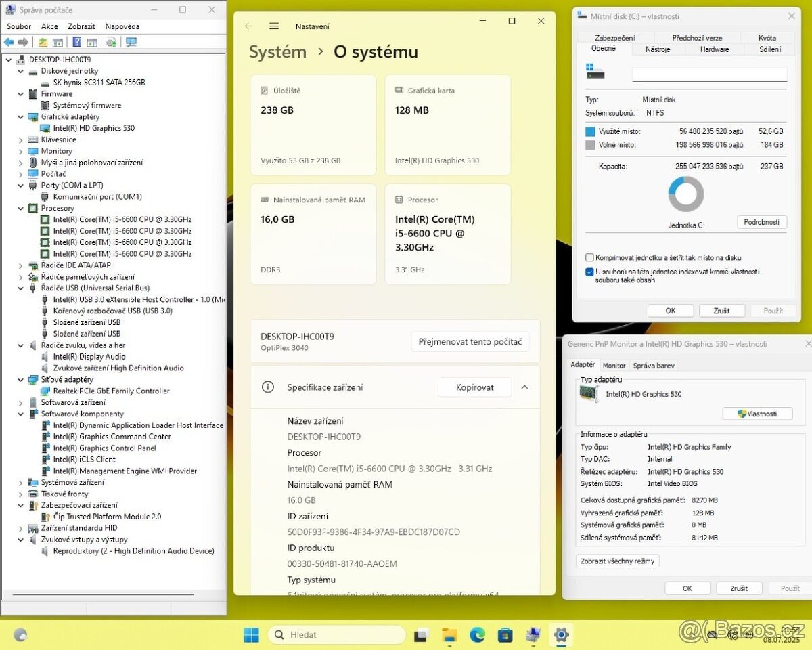Open the Nástroje tab in disk properties
Screen dimensions: 812x650
pos(658,49)
